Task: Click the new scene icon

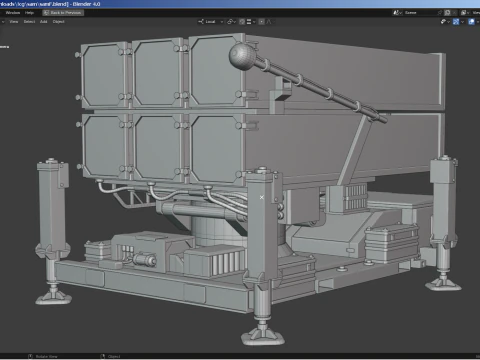Action: coord(448,13)
